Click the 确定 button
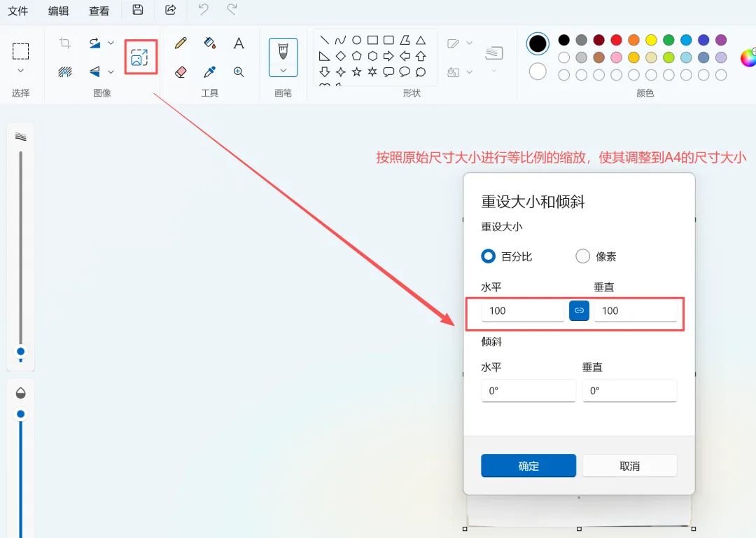Image resolution: width=756 pixels, height=538 pixels. 528,466
